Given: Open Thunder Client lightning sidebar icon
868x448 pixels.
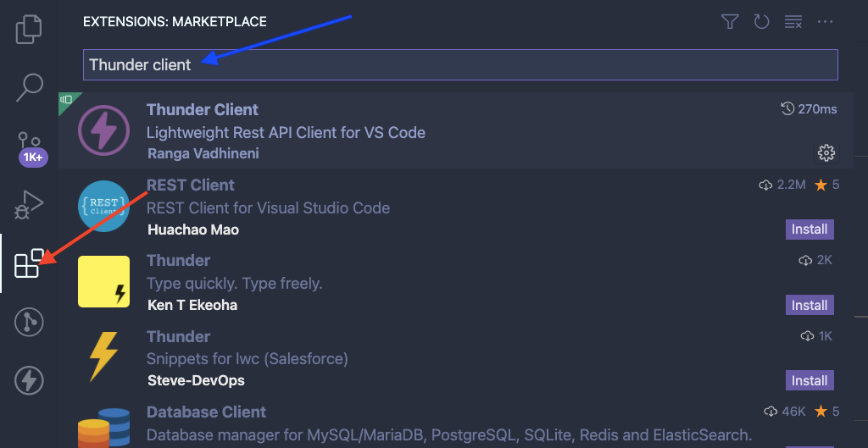Looking at the screenshot, I should click(29, 380).
